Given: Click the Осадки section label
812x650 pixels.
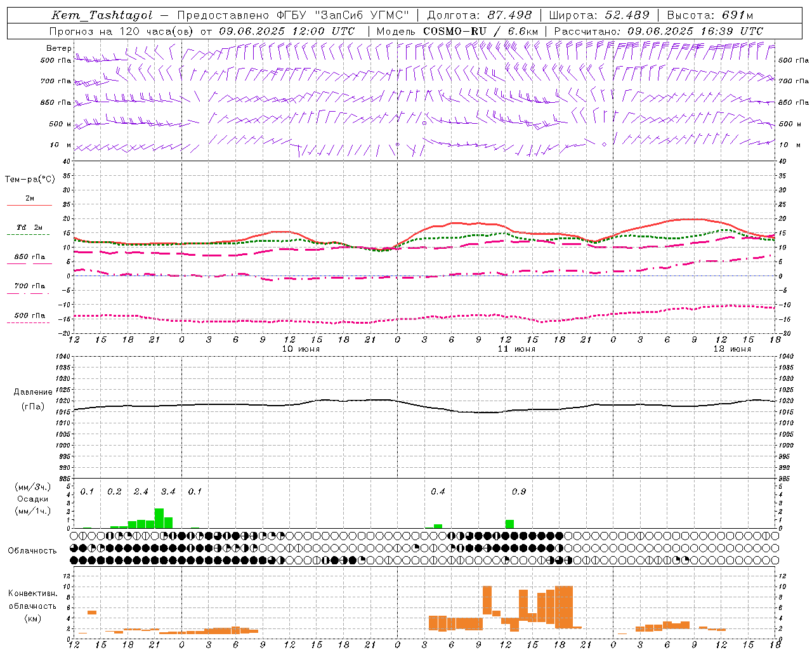Looking at the screenshot, I should [x=32, y=499].
